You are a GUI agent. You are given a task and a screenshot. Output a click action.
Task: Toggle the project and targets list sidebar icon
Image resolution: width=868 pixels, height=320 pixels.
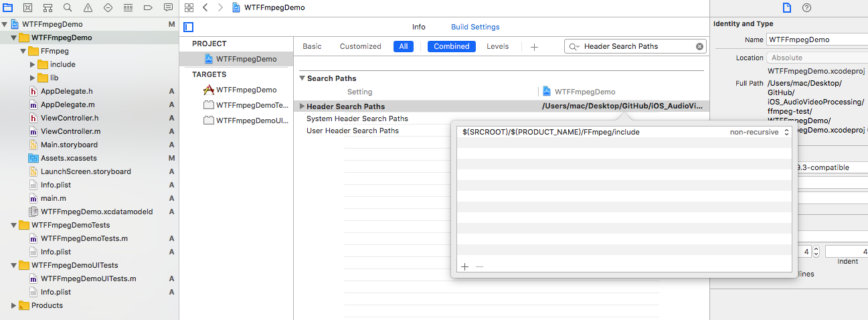(x=189, y=27)
